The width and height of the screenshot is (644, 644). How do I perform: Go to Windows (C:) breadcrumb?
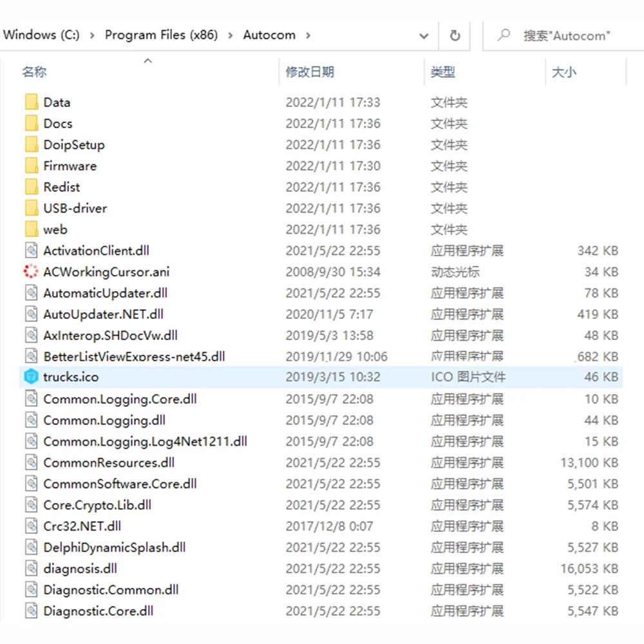[x=41, y=35]
